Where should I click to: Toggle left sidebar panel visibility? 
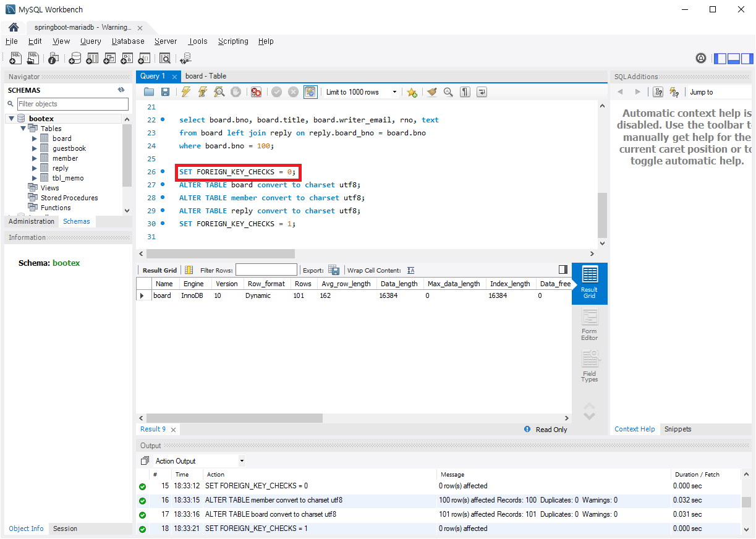point(720,59)
